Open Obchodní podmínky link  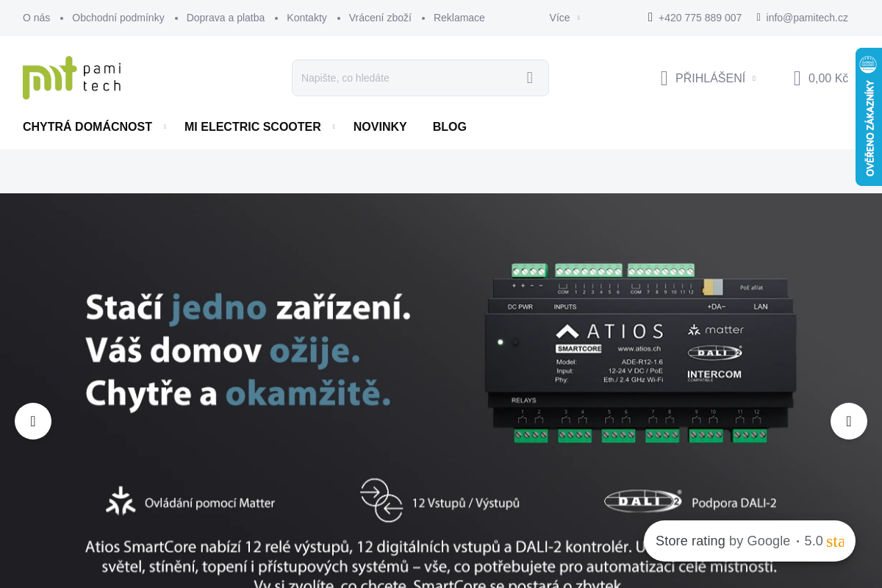coord(118,18)
